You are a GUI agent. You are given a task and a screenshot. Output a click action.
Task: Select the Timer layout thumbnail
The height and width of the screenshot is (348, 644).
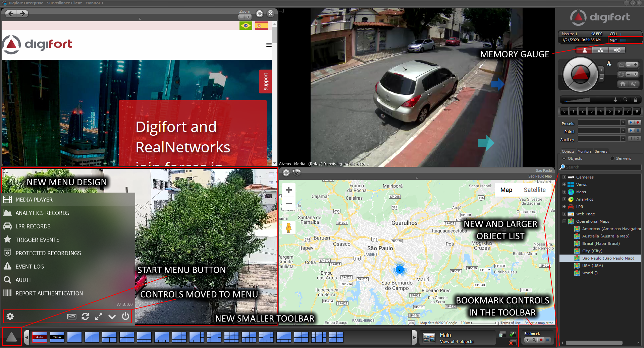[57, 337]
